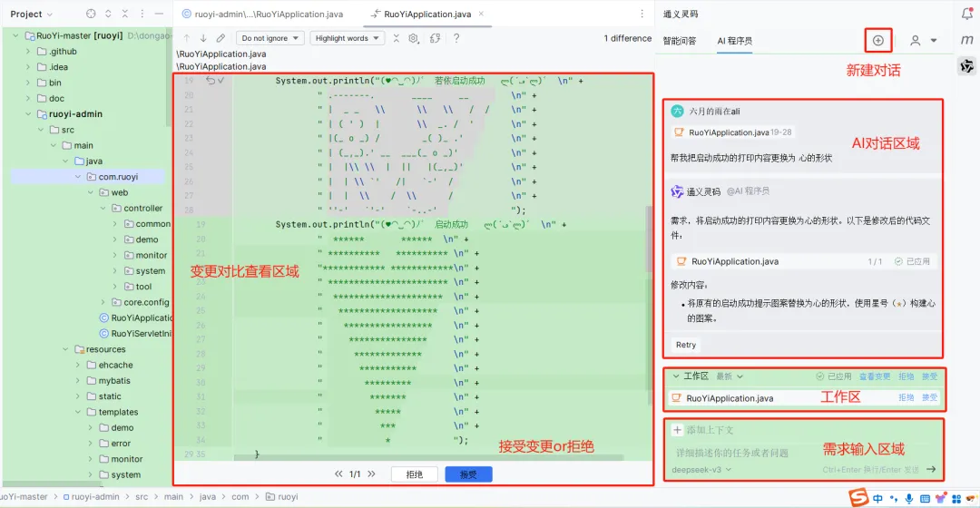Click the RuoYiApplication.java 19-28 reference chip
This screenshot has height=508, width=980.
click(x=732, y=132)
